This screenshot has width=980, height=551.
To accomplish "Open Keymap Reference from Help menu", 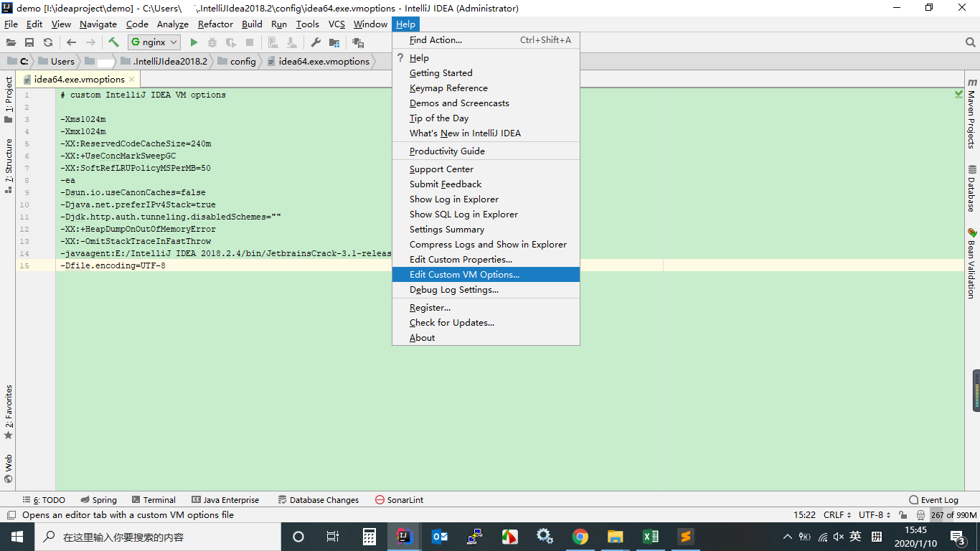I will click(x=486, y=88).
